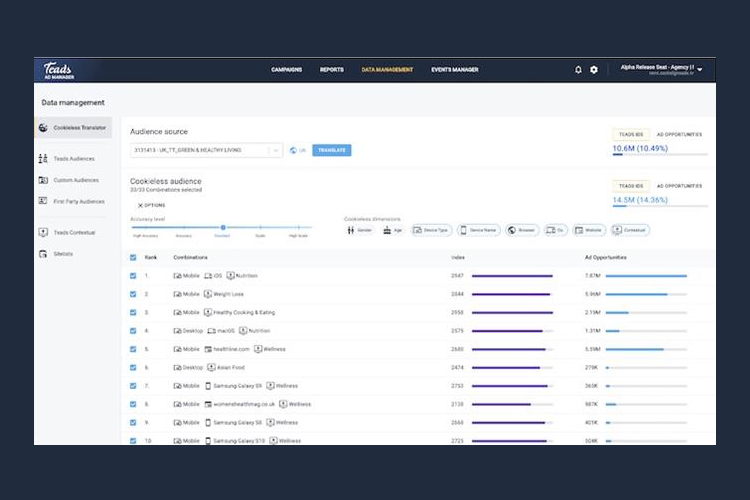Open settings via the gear icon
The height and width of the screenshot is (500, 750).
point(594,70)
